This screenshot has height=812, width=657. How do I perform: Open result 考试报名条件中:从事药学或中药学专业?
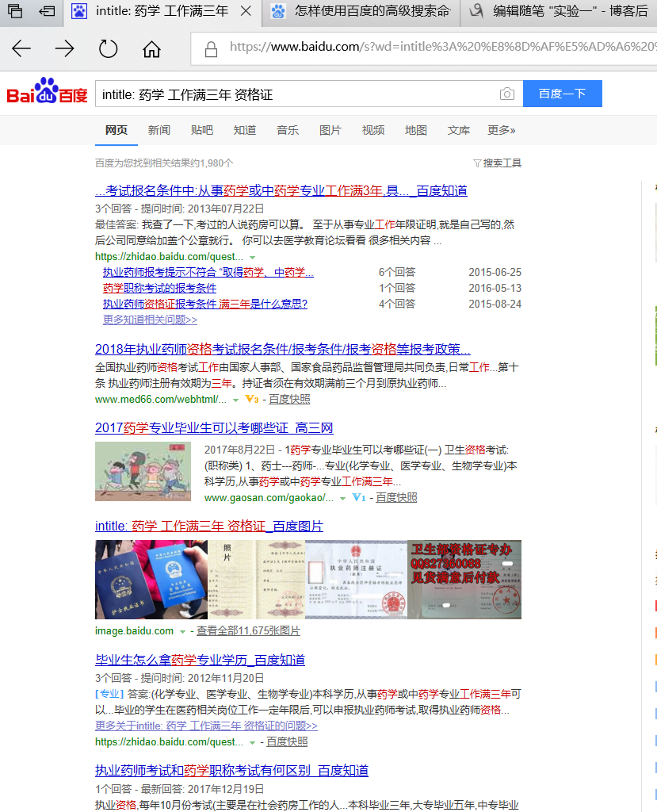[281, 190]
